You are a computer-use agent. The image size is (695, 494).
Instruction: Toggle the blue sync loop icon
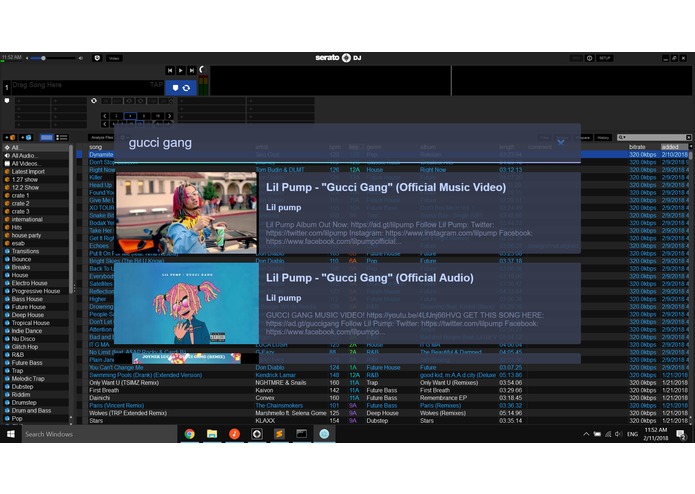coord(187,88)
